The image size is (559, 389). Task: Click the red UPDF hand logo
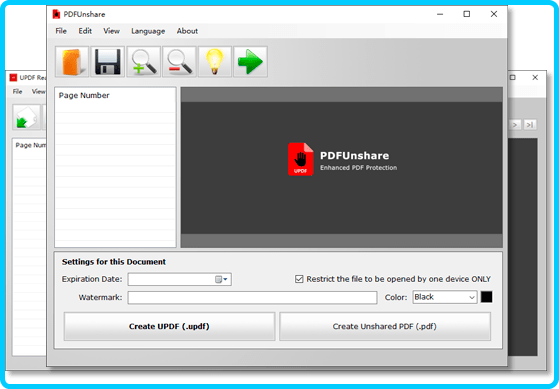tap(301, 159)
